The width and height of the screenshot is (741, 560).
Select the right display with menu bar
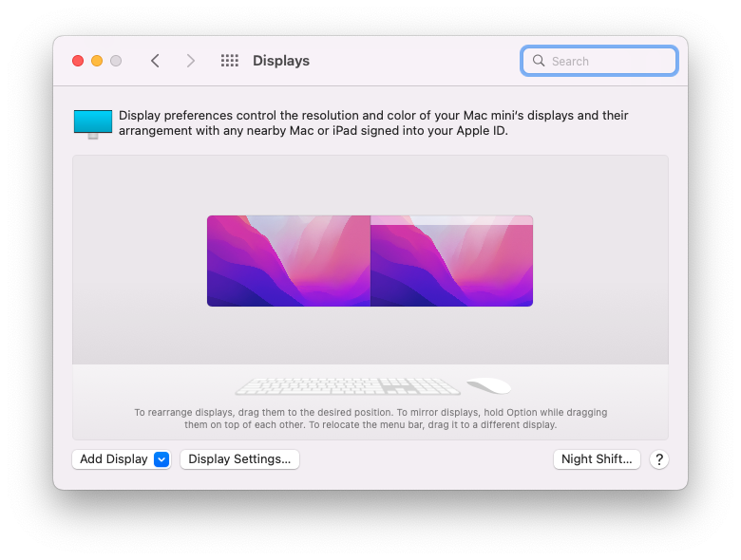click(452, 261)
